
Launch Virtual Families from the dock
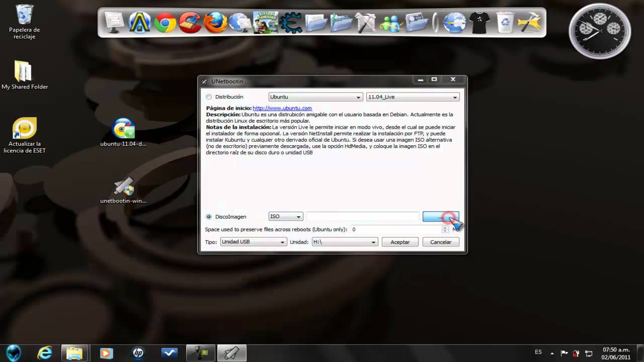pos(266,23)
